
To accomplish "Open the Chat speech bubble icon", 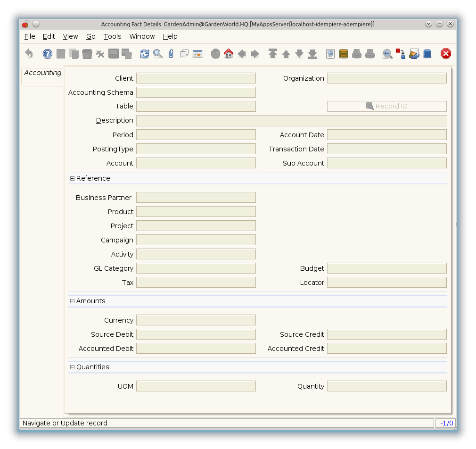I will [x=184, y=54].
